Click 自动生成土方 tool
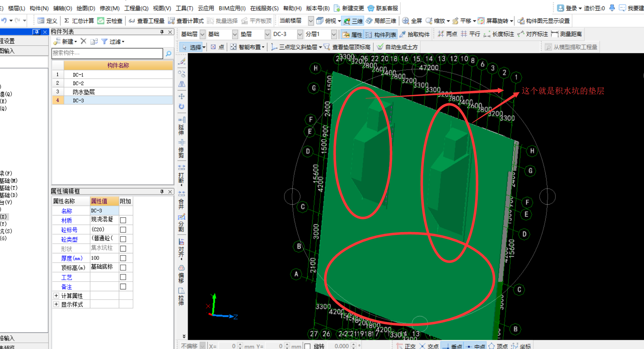Screen dimensions: 644x349 [x=397, y=47]
